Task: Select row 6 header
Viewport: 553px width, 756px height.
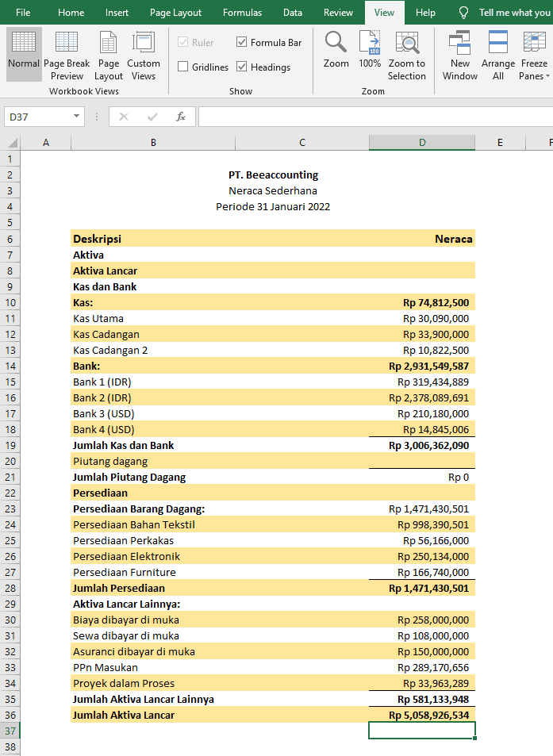Action: pyautogui.click(x=10, y=239)
